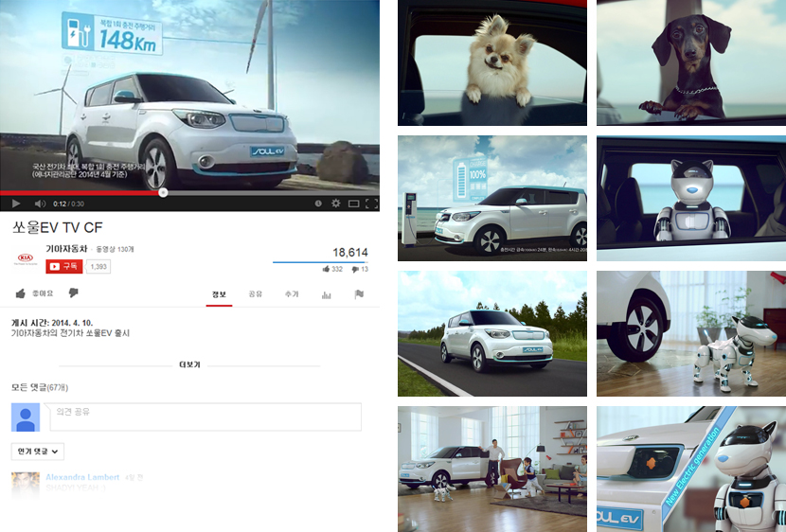Image resolution: width=786 pixels, height=532 pixels.
Task: Click the 13 dislikes count
Action: 360,269
